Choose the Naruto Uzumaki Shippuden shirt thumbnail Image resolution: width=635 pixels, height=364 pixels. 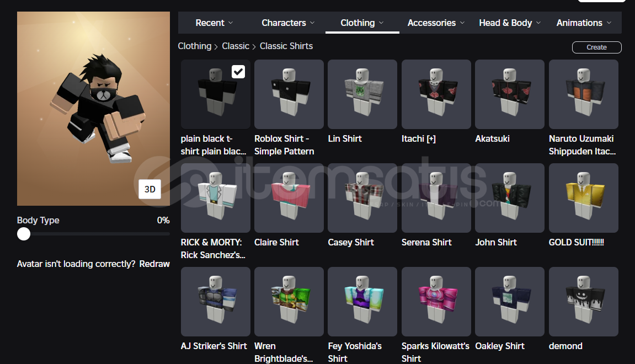tap(584, 94)
